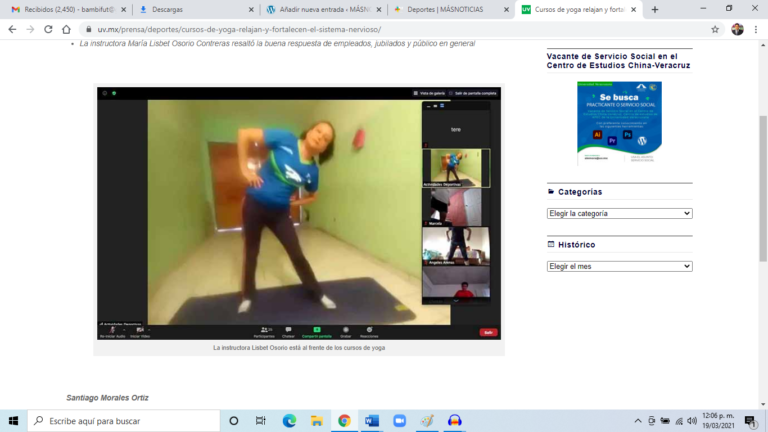Open Vacante de Servicio Social link
Viewport: 768px width, 432px height.
618,61
